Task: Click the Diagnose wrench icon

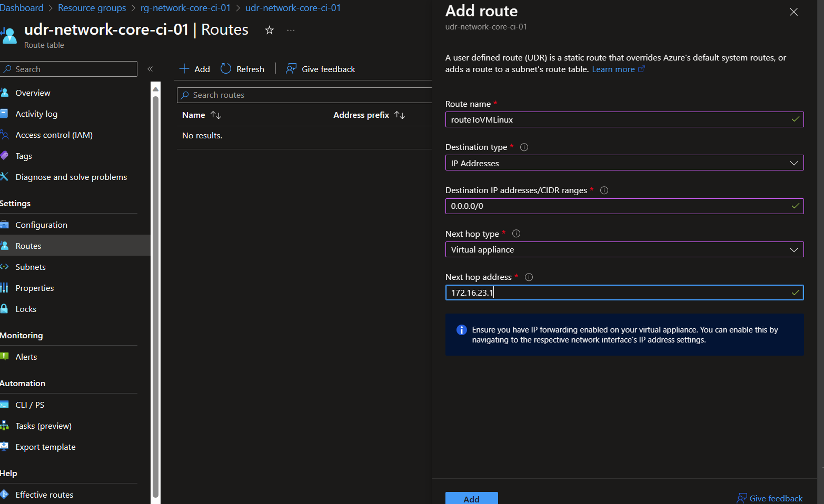Action: 4,177
